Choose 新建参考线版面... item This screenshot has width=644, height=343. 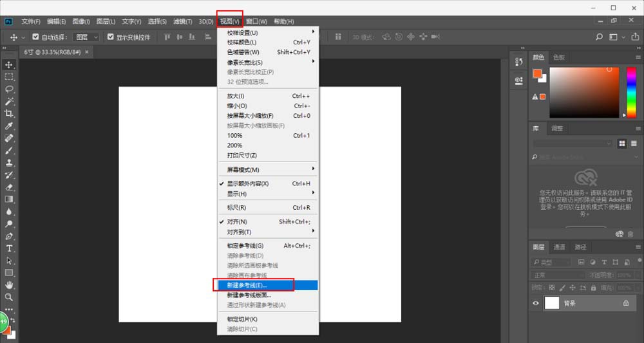(268, 295)
